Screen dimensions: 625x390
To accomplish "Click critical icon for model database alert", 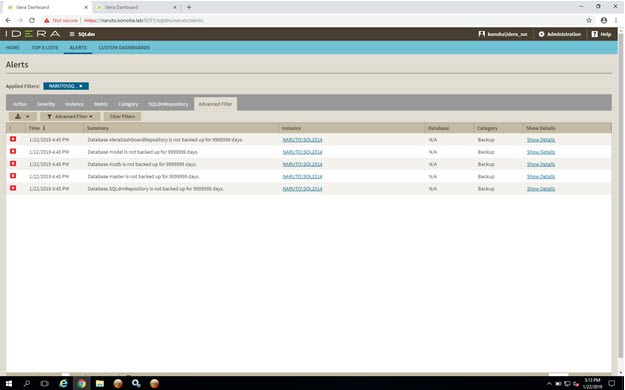I will 13,152.
